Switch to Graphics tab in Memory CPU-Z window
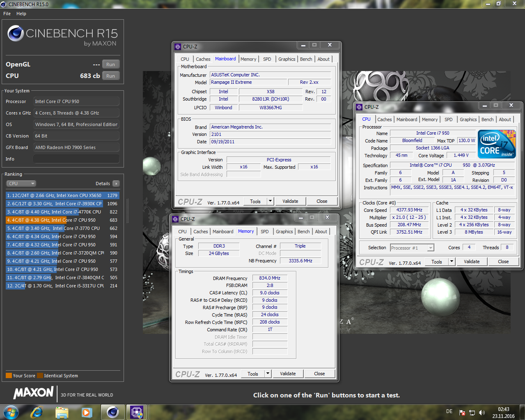 pyautogui.click(x=284, y=232)
